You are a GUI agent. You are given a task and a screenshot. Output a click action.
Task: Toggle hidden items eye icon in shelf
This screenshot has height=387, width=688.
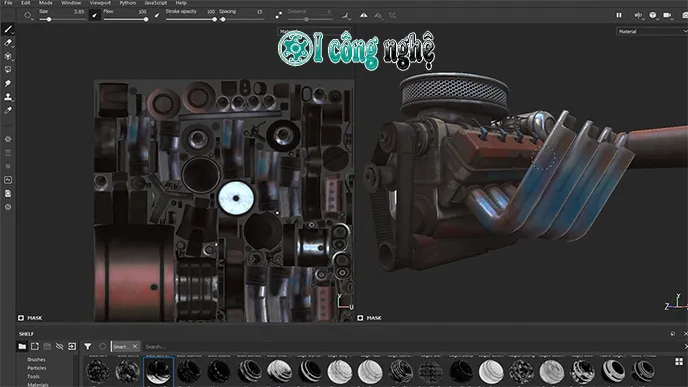(x=60, y=347)
